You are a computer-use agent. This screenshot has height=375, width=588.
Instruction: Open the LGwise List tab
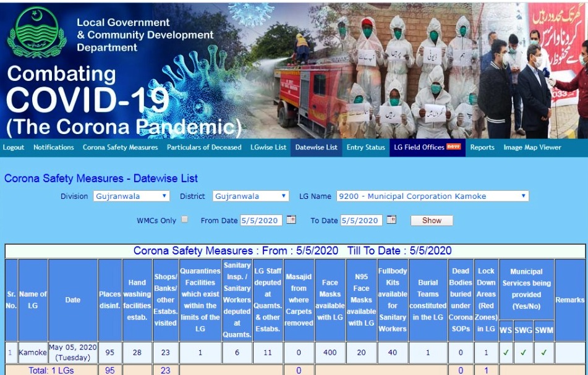(268, 147)
